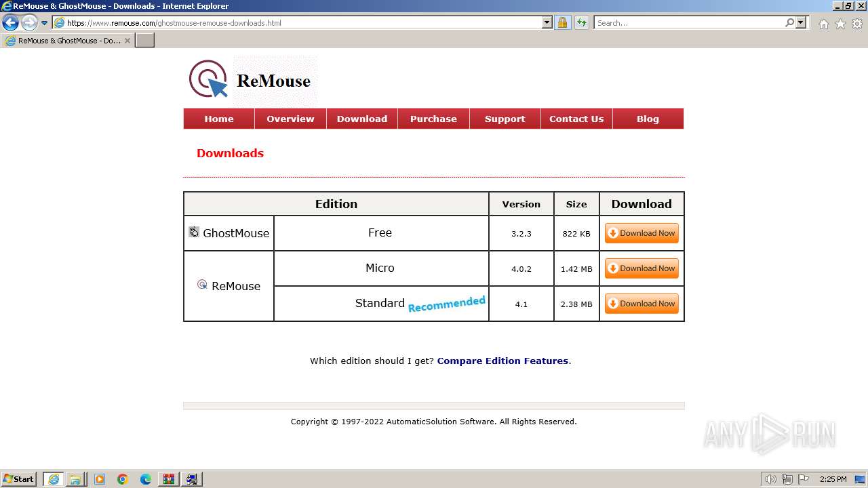Open recent pages dropdown next to Forward

pyautogui.click(x=45, y=22)
